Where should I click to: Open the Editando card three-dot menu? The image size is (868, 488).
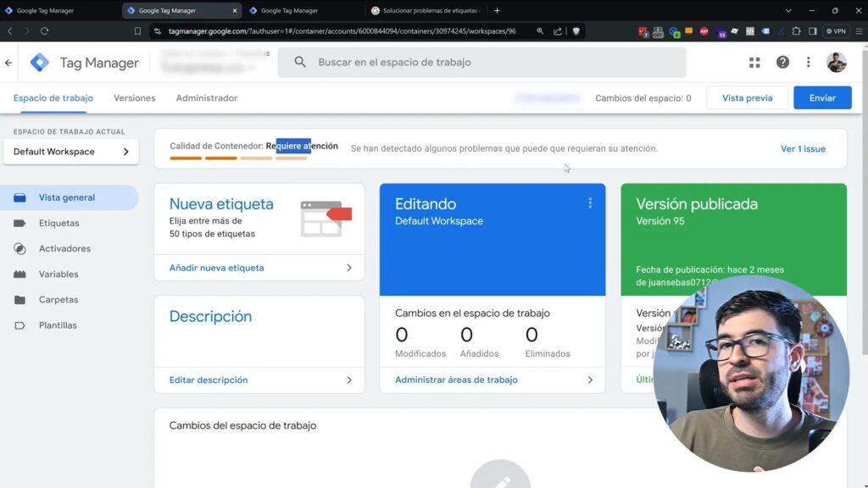click(590, 203)
